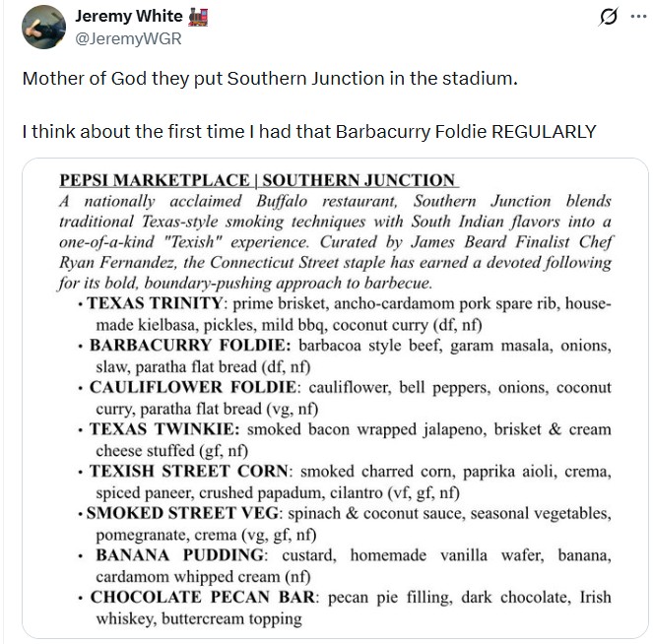Click the BANANA PUDDING menu item in the image

coord(345,566)
